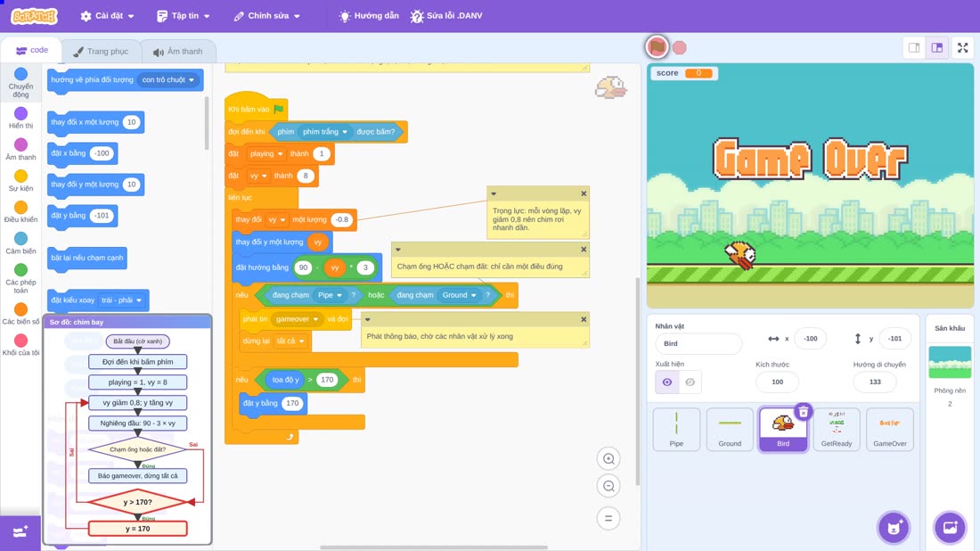
Task: Reset workspace zoom to default
Action: [608, 518]
